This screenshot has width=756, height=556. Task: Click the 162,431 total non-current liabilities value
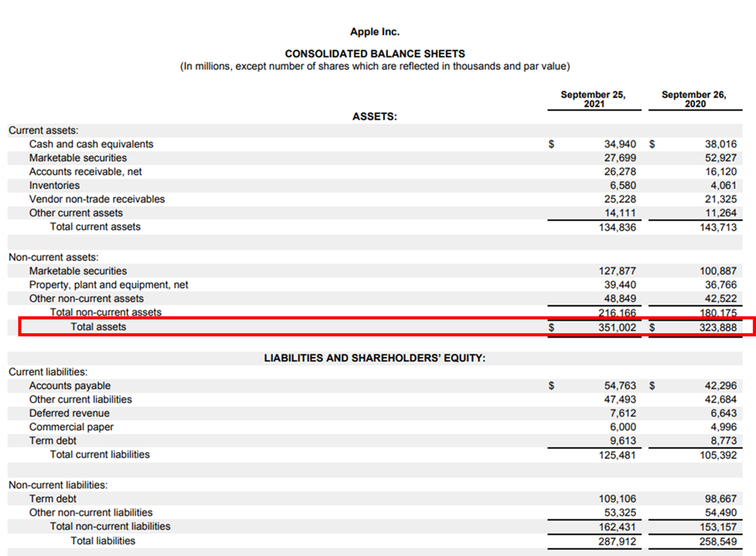pos(617,527)
